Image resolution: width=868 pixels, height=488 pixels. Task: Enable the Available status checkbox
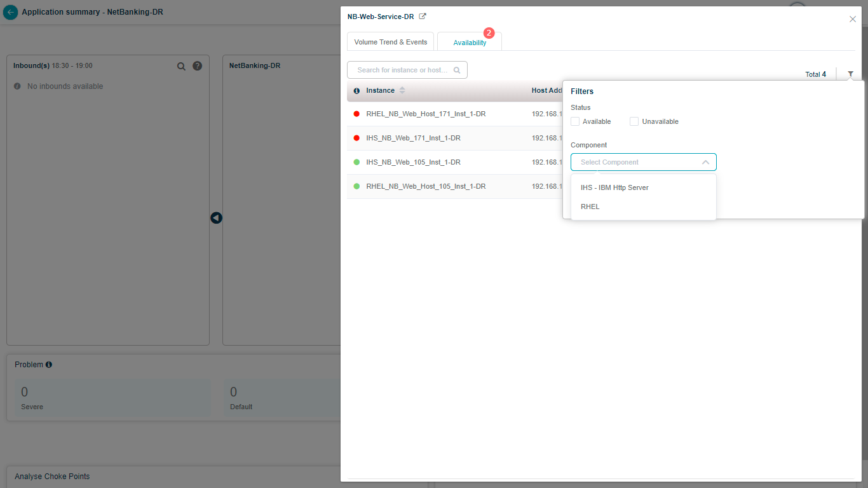coord(575,121)
